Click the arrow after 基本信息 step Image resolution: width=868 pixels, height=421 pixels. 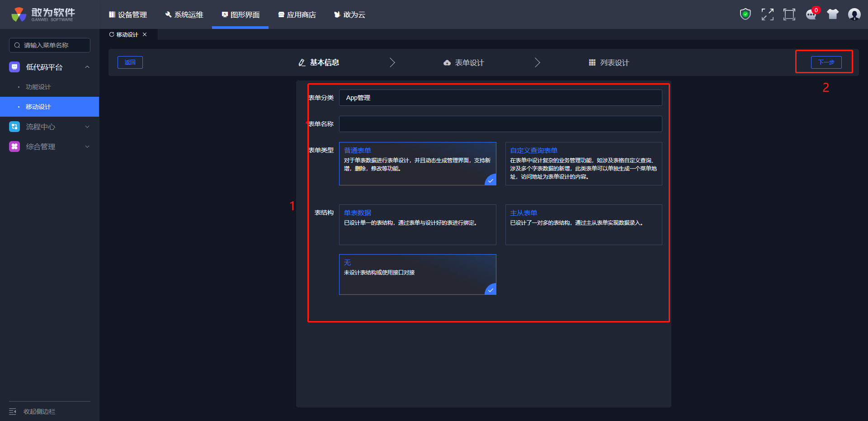coord(392,62)
